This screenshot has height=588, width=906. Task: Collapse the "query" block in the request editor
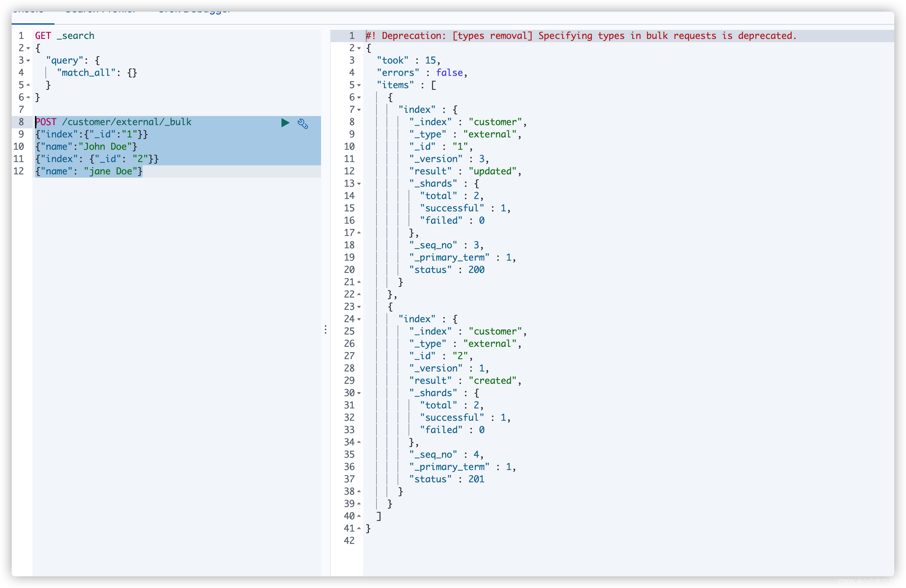pyautogui.click(x=28, y=61)
